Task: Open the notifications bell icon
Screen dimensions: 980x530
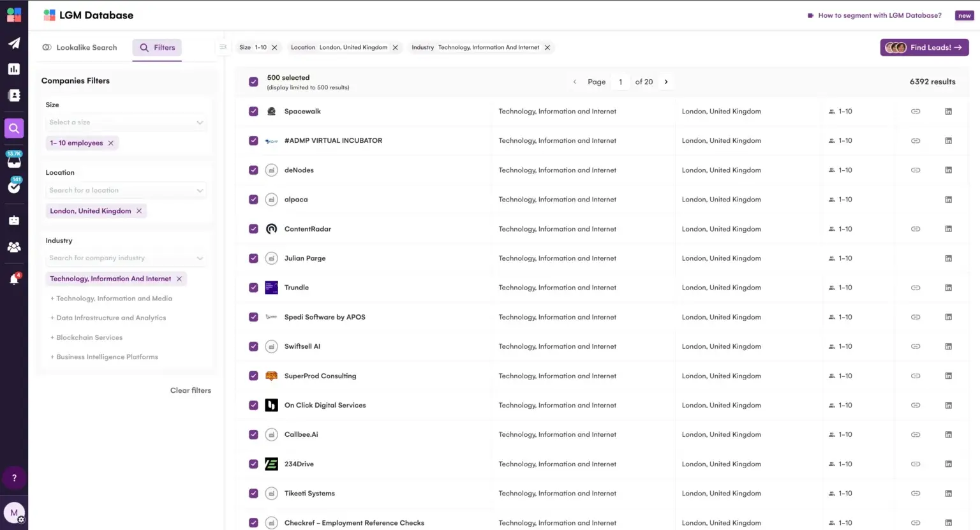Action: (x=14, y=279)
